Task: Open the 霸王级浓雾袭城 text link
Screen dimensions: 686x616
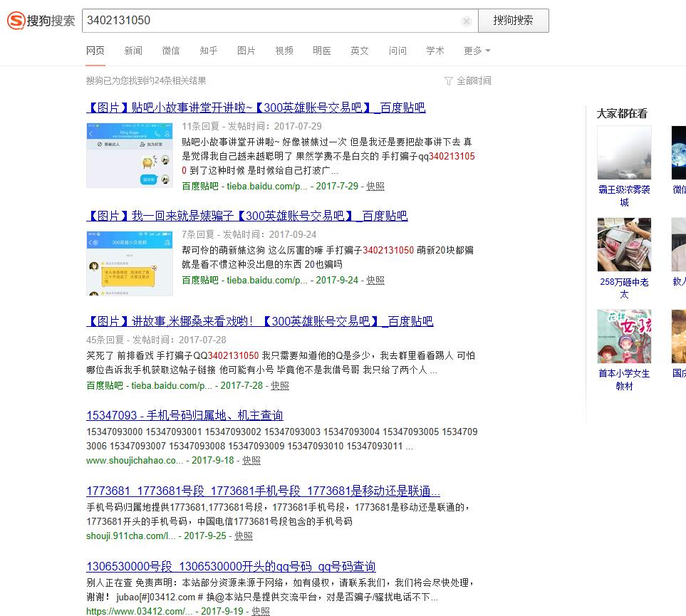Action: (x=624, y=196)
